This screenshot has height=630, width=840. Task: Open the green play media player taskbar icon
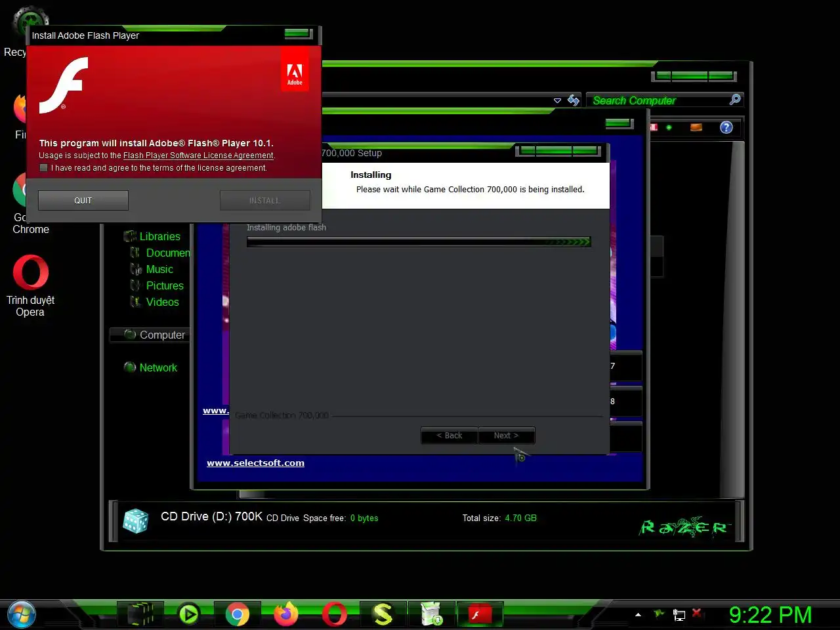tap(189, 614)
